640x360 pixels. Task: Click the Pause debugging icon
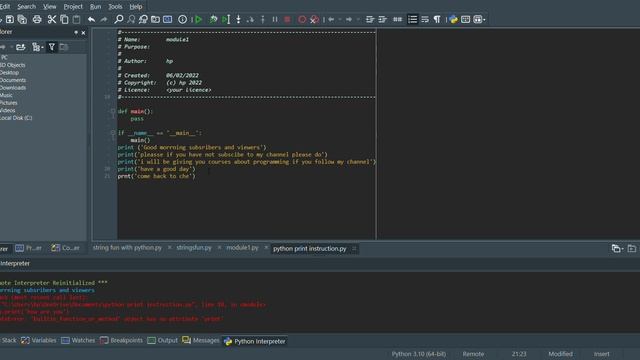(x=275, y=19)
